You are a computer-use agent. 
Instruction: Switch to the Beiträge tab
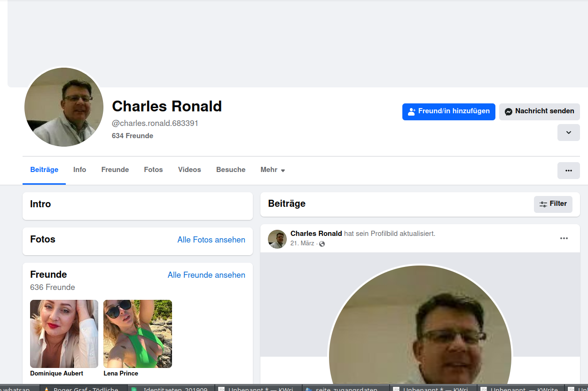click(x=44, y=170)
